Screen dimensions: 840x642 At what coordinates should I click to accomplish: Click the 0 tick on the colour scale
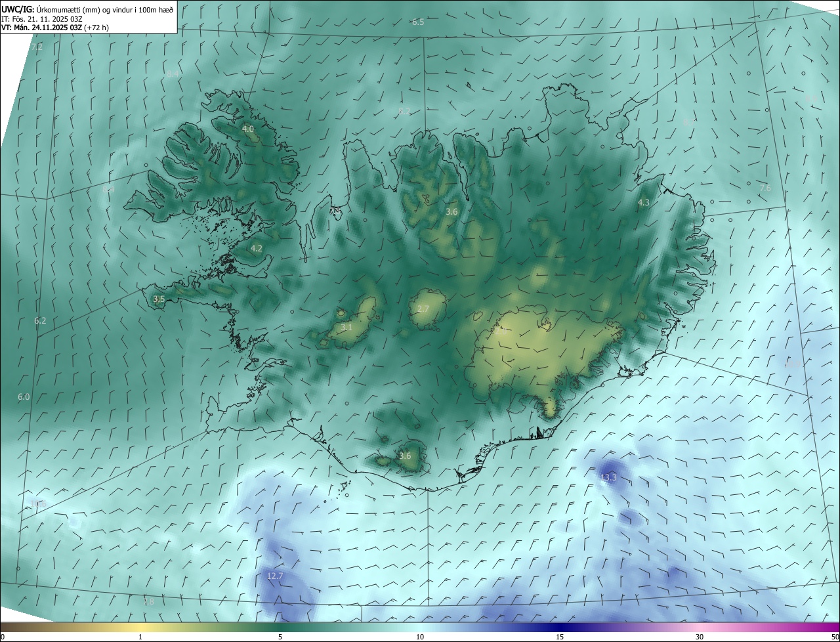3,637
